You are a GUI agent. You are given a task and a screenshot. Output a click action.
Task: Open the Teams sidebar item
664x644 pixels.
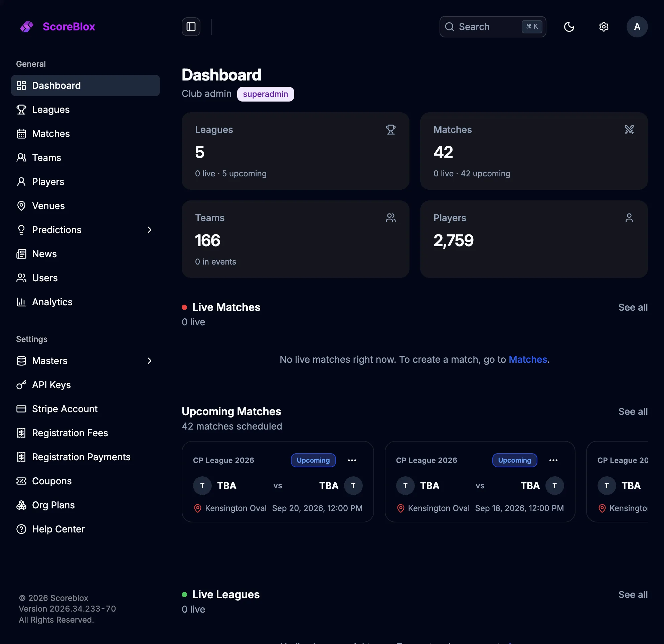click(86, 158)
